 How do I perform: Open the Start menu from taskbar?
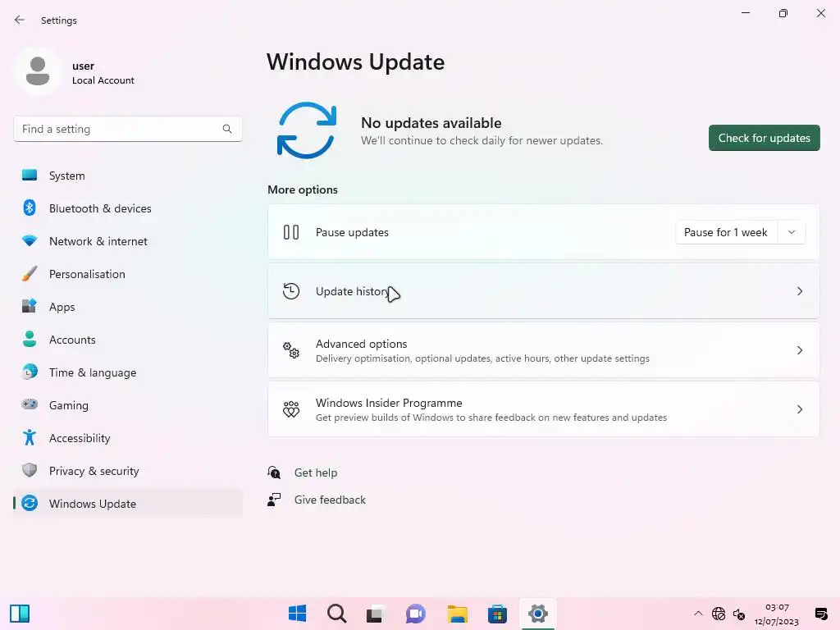pos(297,614)
